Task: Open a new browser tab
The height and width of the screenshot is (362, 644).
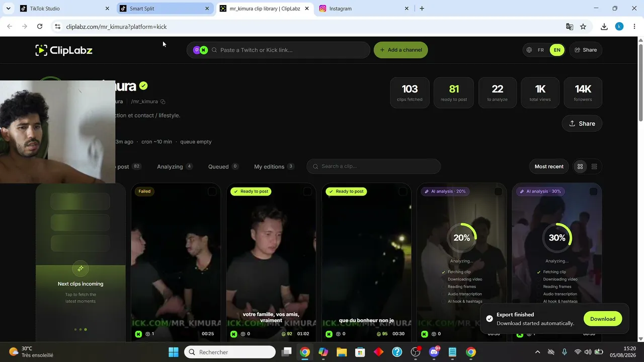Action: (422, 9)
